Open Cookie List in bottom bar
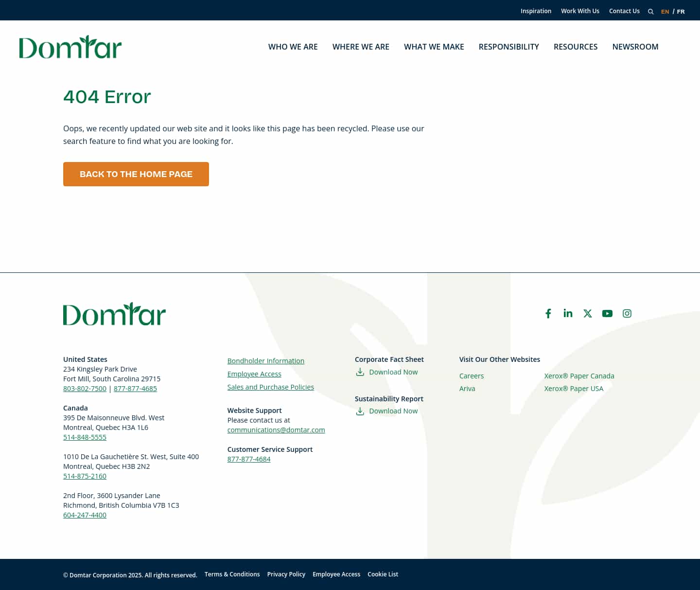 (383, 574)
